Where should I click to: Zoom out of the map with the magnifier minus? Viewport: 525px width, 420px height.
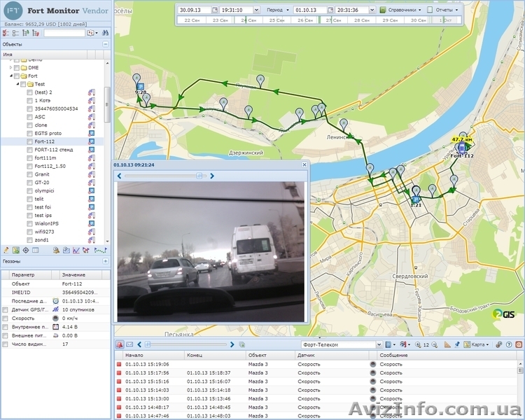434,344
